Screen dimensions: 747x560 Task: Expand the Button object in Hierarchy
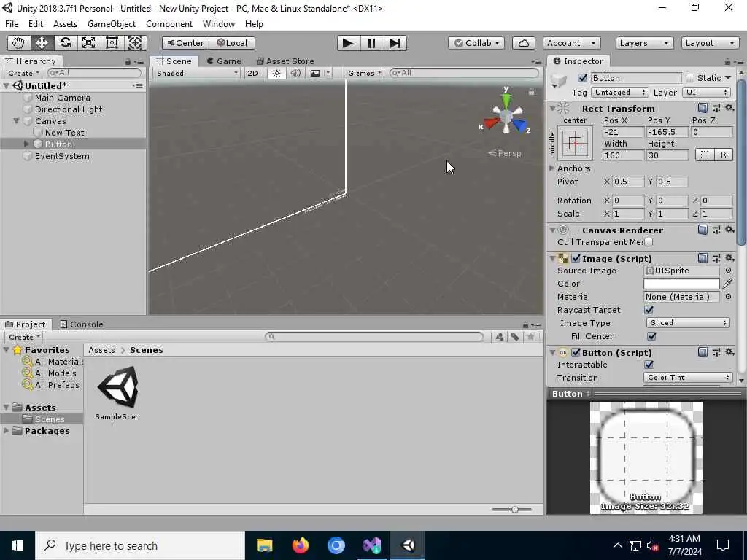tap(27, 144)
